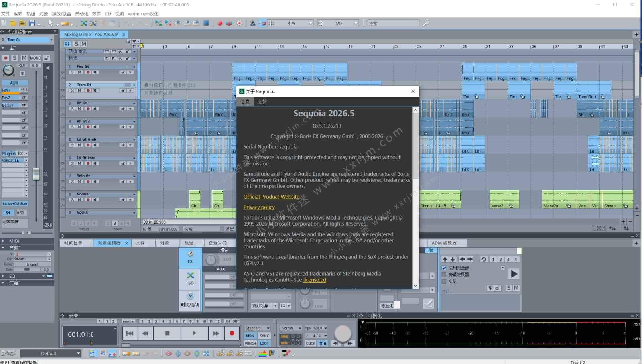Image resolution: width=642 pixels, height=364 pixels.
Task: Open the license.txt link
Action: pyautogui.click(x=315, y=280)
